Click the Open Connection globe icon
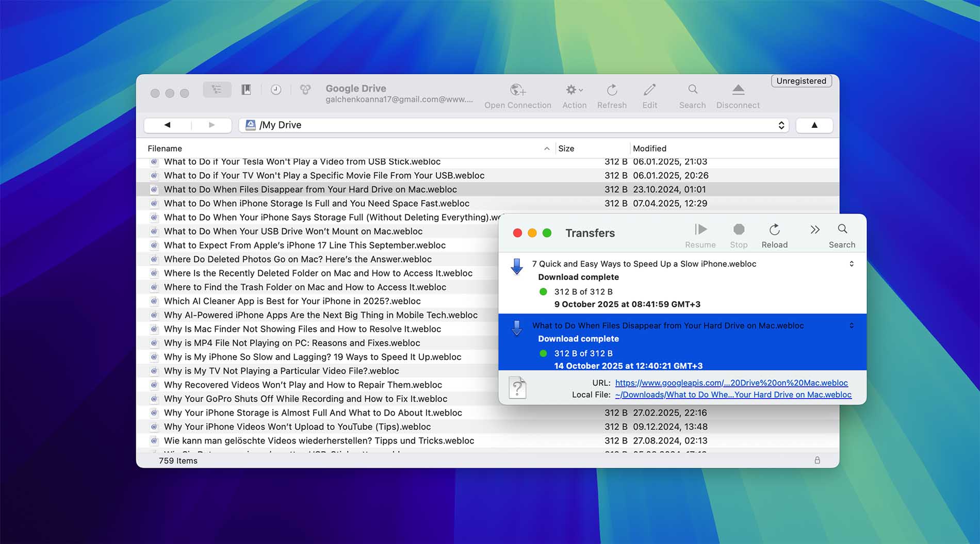The width and height of the screenshot is (980, 544). [517, 90]
